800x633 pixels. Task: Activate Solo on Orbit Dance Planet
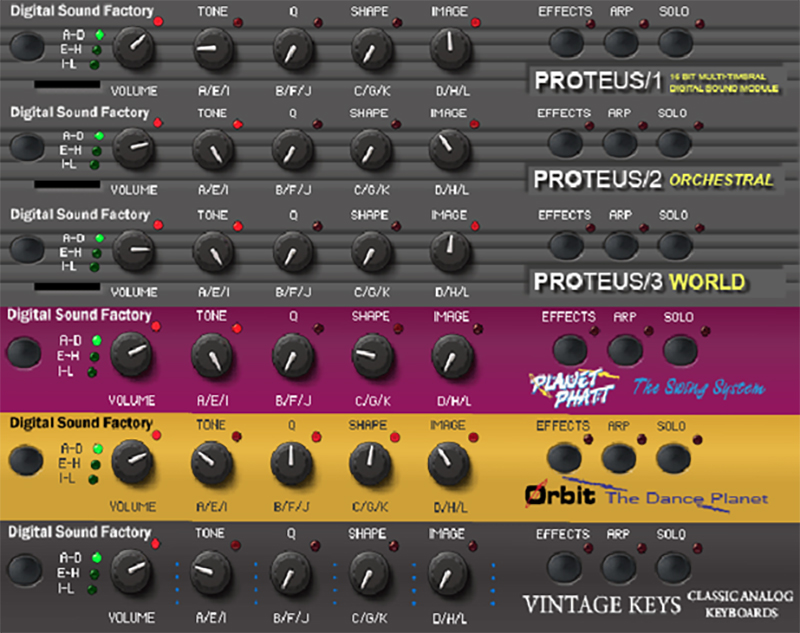[674, 457]
